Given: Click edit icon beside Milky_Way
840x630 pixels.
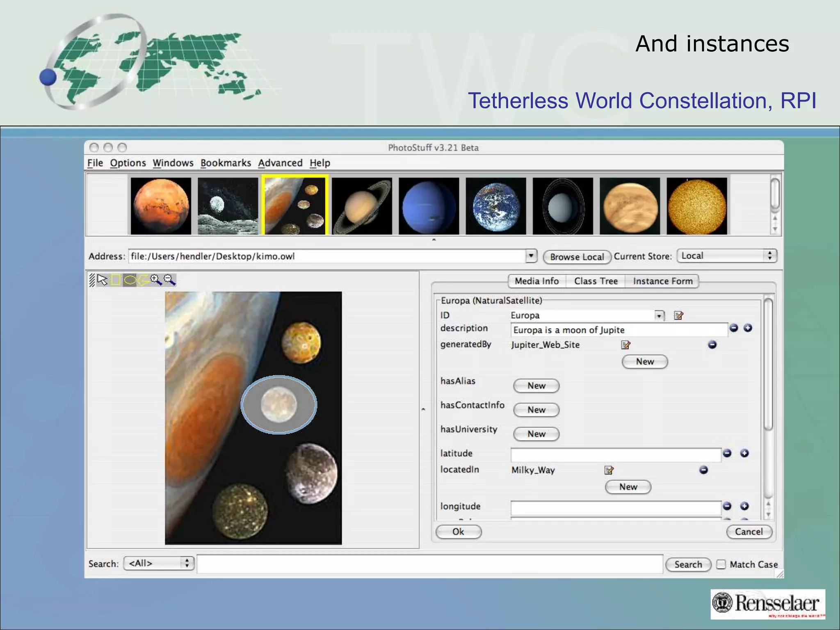Looking at the screenshot, I should 609,470.
